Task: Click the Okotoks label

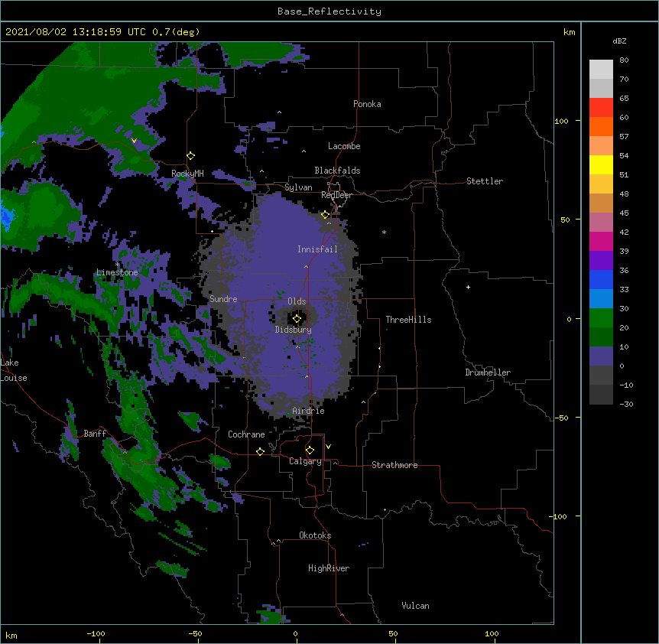Action: point(315,535)
